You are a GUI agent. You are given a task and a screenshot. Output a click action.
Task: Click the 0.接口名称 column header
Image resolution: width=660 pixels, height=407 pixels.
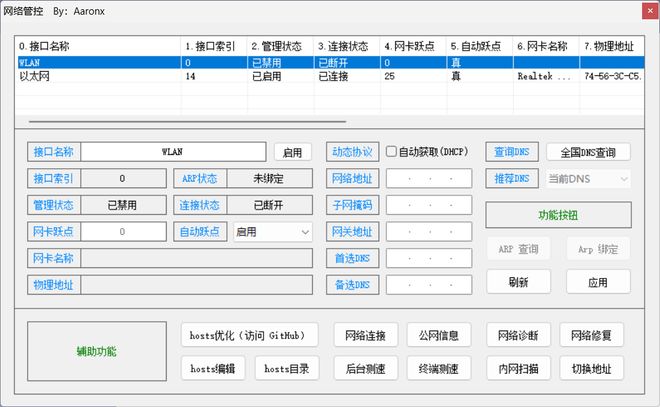(98, 46)
